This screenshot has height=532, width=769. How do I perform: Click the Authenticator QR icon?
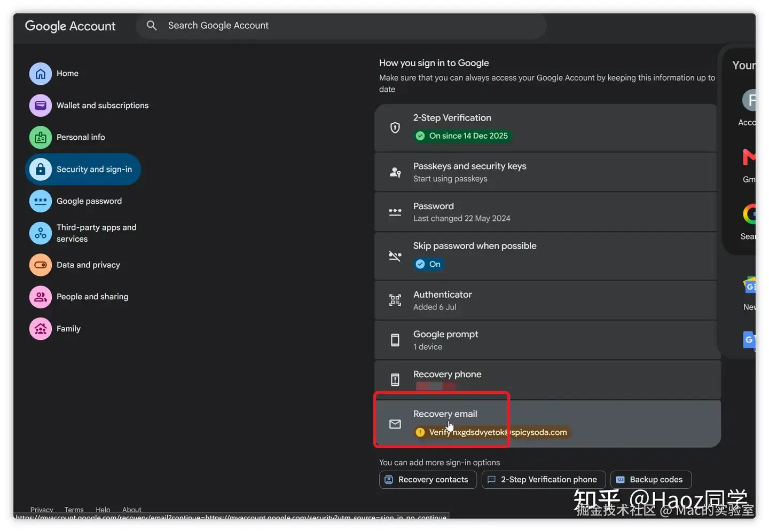395,300
